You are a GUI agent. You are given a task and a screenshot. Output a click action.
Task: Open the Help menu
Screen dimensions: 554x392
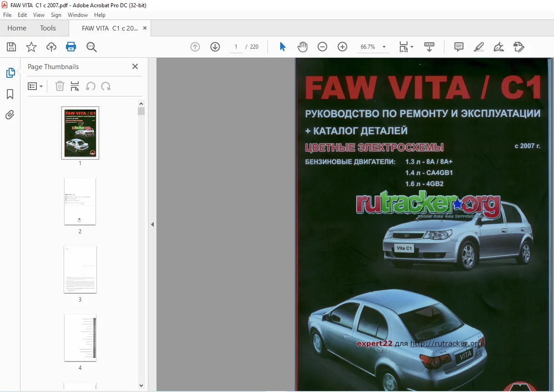pos(100,15)
